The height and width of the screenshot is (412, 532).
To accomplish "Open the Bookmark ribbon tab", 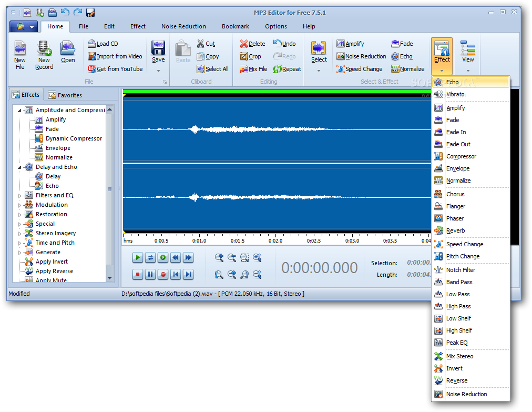I will tap(236, 26).
